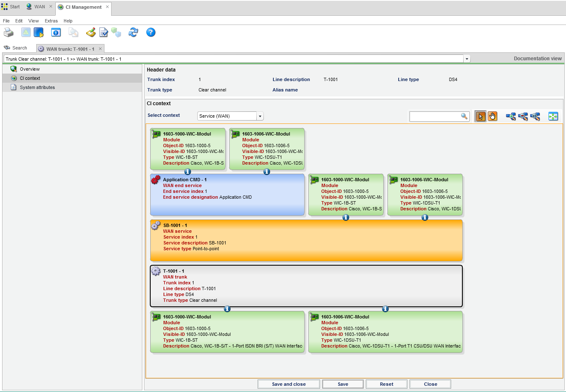Click info badge below Application CMD's 1603-1000-WIC-Modul
This screenshot has height=392, width=566.
coord(346,217)
